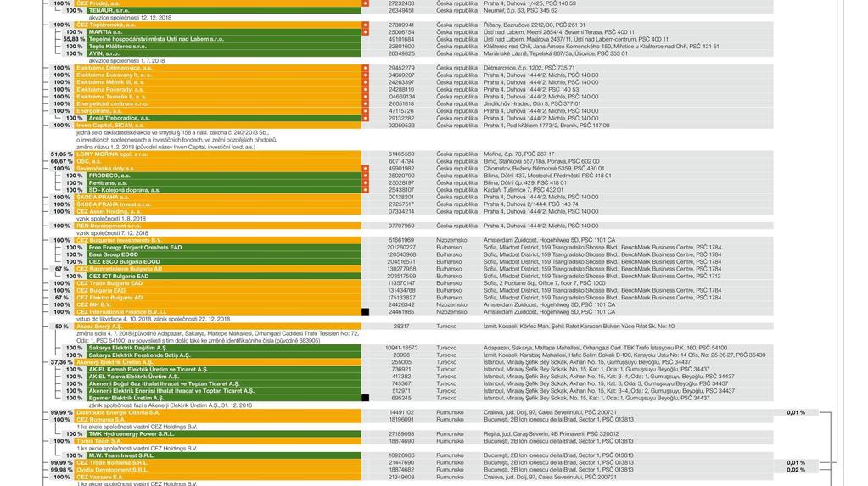Click the black square beside Egemer Elektrik Üretim A.Ş.

tap(366, 398)
